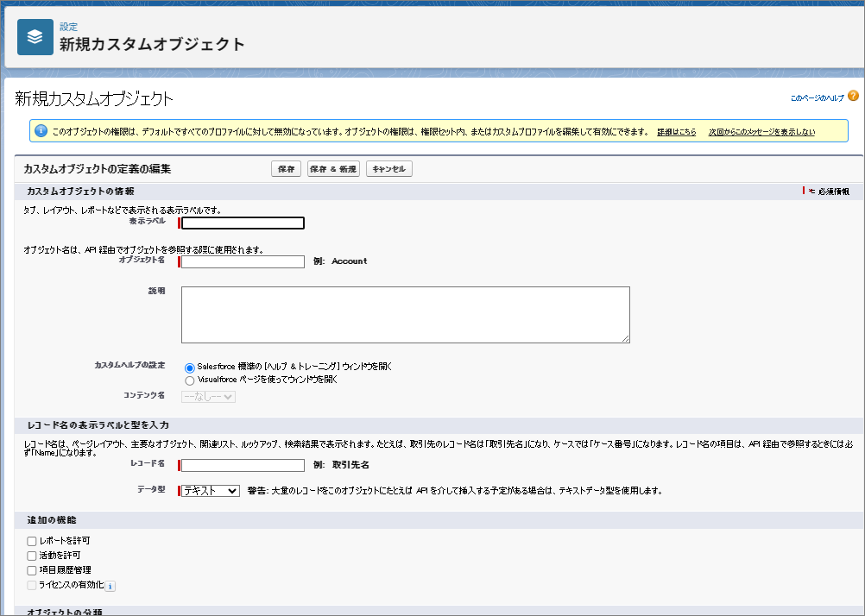
Task: Check the 活動を許可 option
Action: pos(32,556)
